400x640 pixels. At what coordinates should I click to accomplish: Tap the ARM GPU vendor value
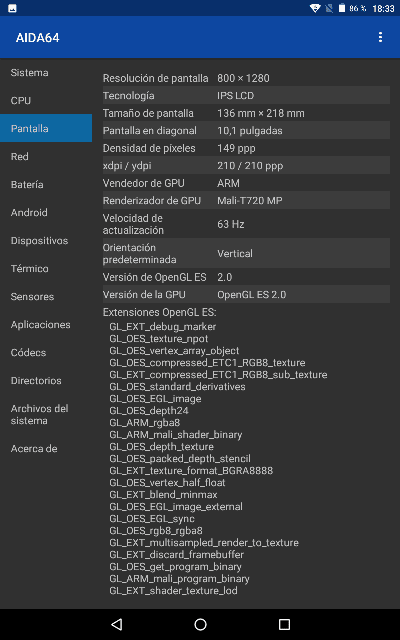tap(229, 183)
